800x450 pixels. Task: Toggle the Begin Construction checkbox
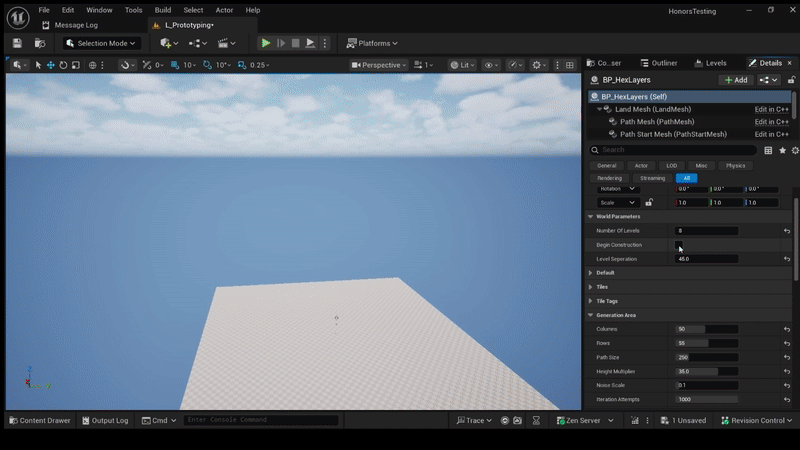[x=679, y=245]
